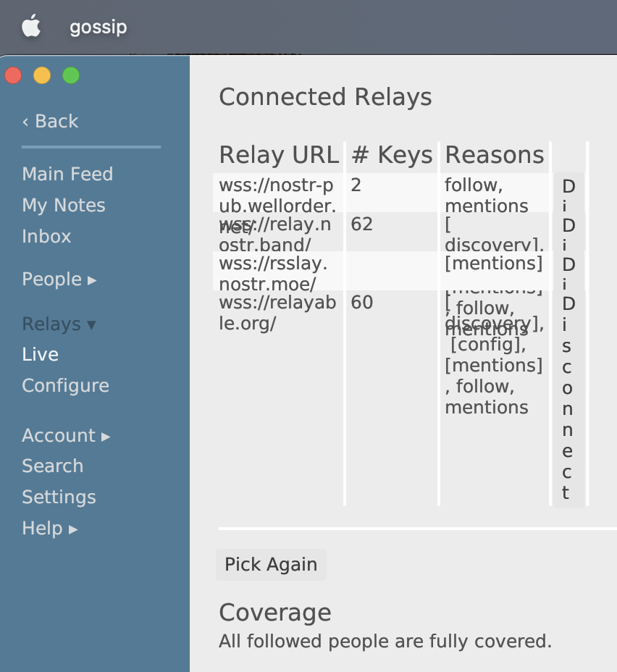Open the Search page
The height and width of the screenshot is (672, 617).
tap(52, 466)
